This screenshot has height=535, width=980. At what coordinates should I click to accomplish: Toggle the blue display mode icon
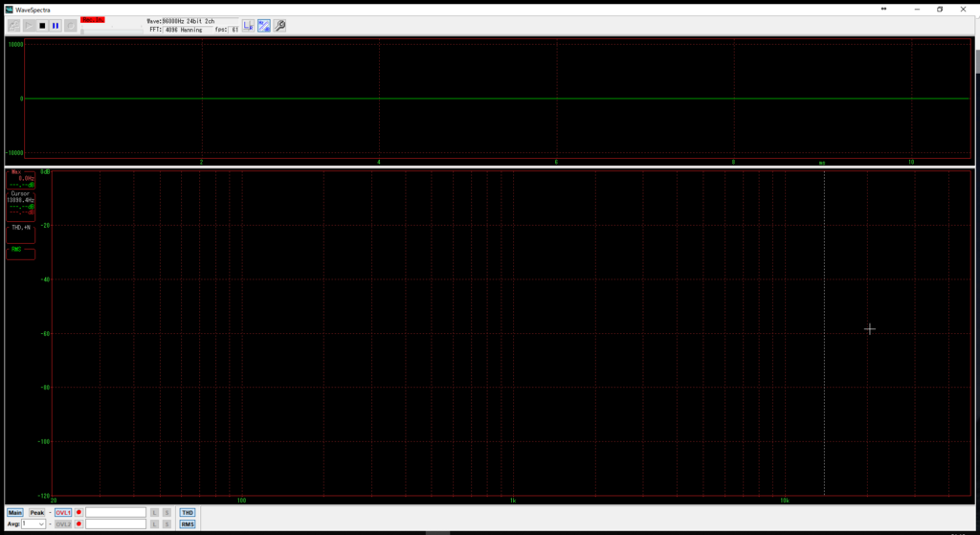pyautogui.click(x=264, y=26)
